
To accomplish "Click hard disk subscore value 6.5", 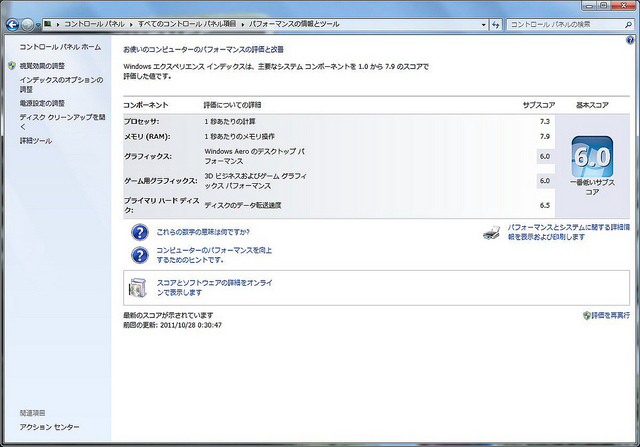I will point(545,205).
